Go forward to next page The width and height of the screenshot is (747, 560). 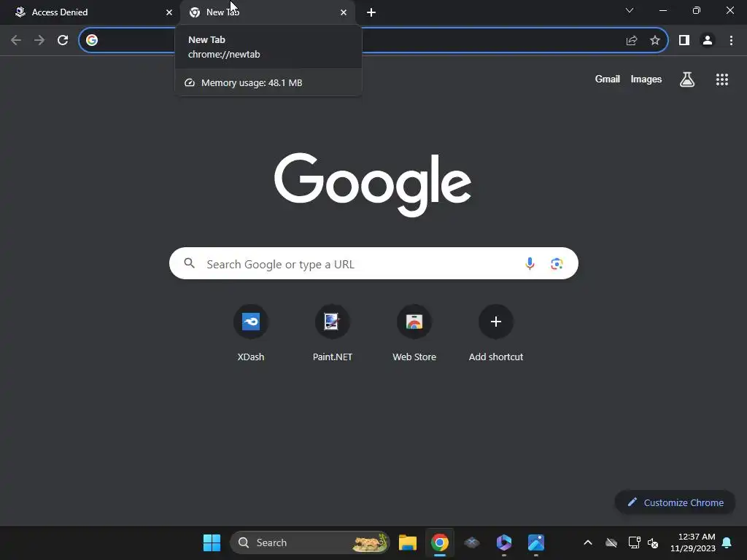click(x=39, y=40)
